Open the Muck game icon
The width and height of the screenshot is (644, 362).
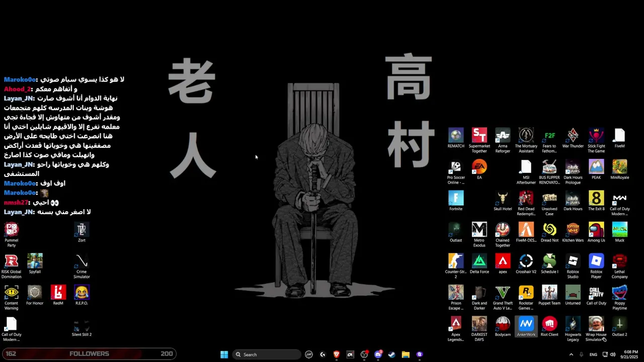619,232
